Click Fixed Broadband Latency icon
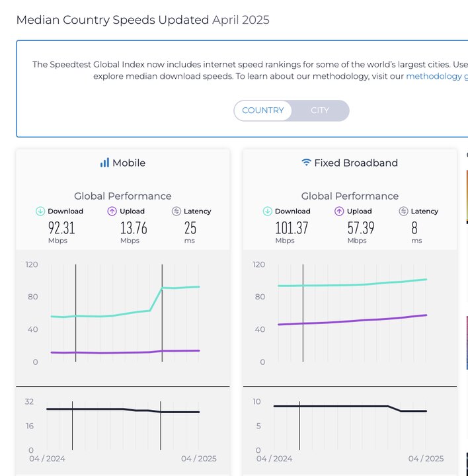Screen dimensions: 468x476 click(403, 212)
